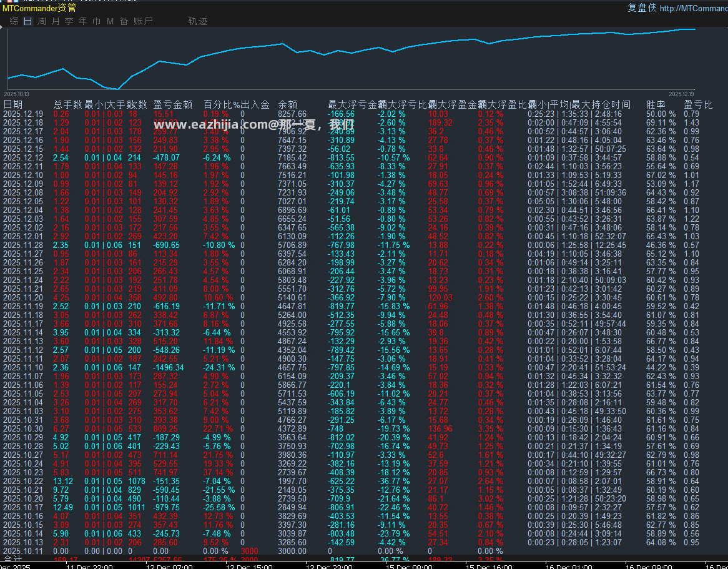The image size is (728, 569).
Task: Click the small arrow at chart's top-left edge
Action: 1,27
